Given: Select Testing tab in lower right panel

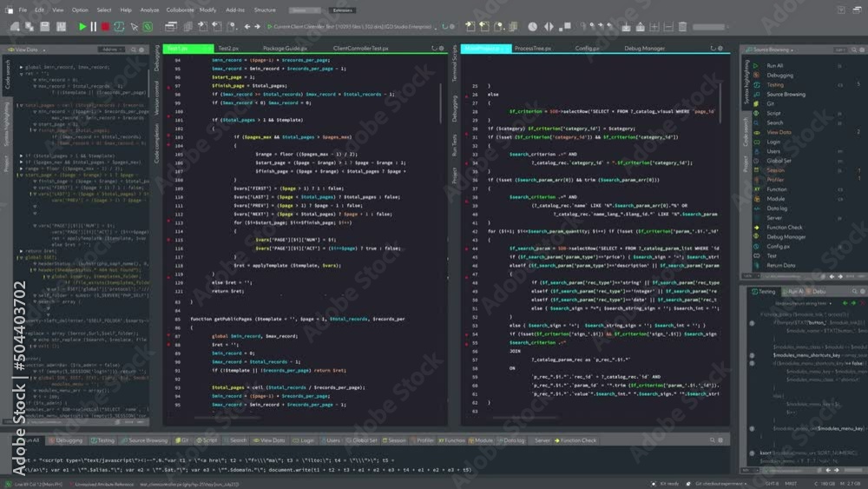Looking at the screenshot, I should tap(763, 291).
